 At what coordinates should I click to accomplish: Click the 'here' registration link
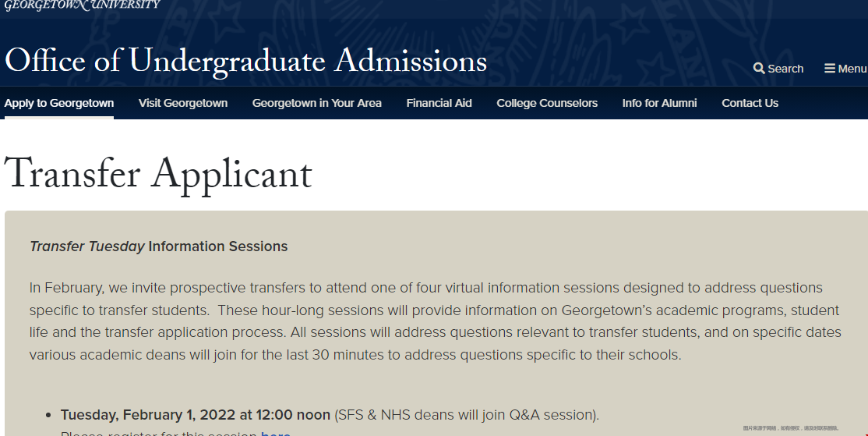(x=275, y=433)
